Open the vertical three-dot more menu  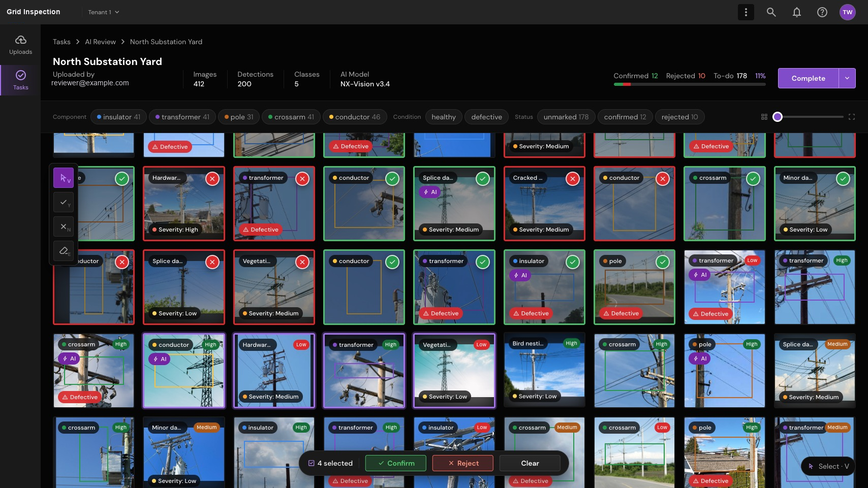[746, 12]
